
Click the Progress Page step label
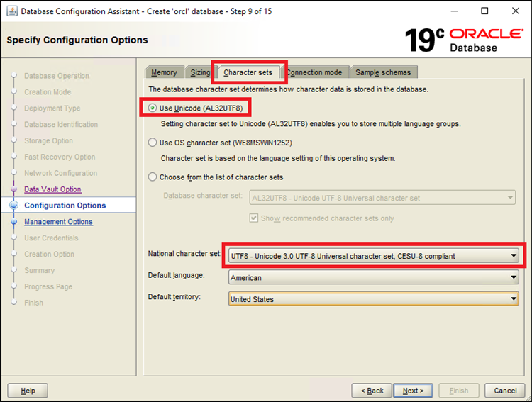pos(48,286)
